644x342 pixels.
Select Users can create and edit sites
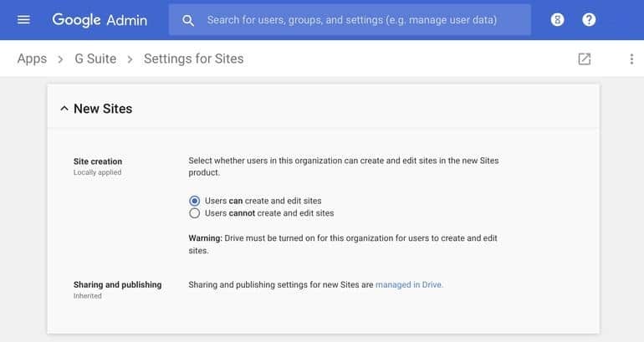coord(195,201)
